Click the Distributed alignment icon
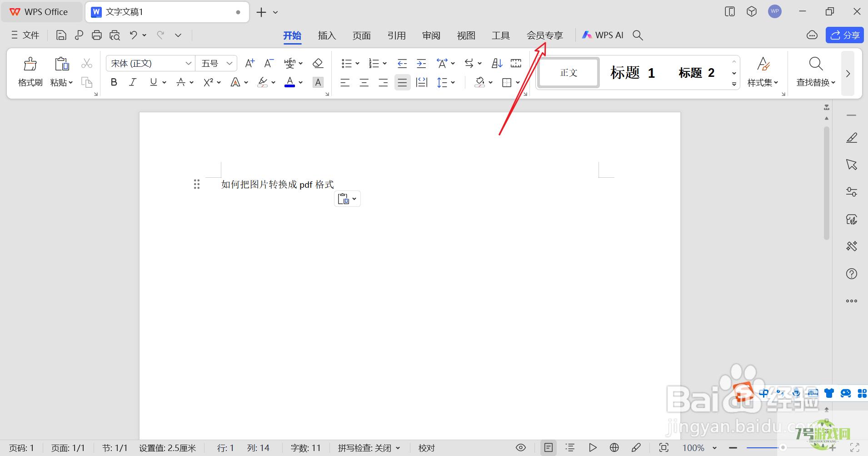The image size is (868, 456). tap(422, 82)
